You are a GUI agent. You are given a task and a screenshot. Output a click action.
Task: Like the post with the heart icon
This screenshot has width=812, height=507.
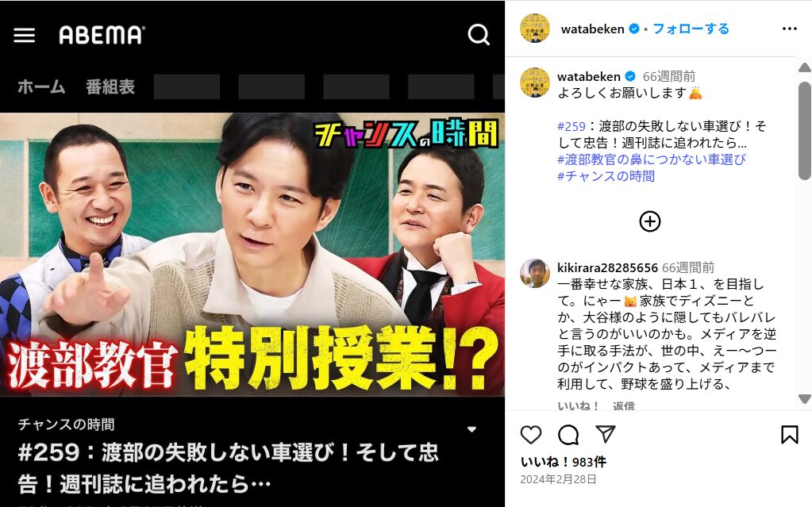[530, 435]
